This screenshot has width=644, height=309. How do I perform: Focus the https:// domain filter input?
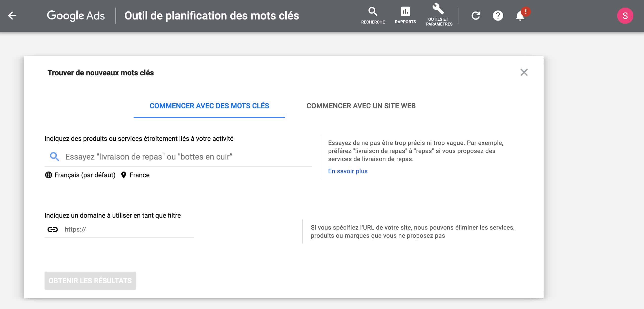point(119,229)
